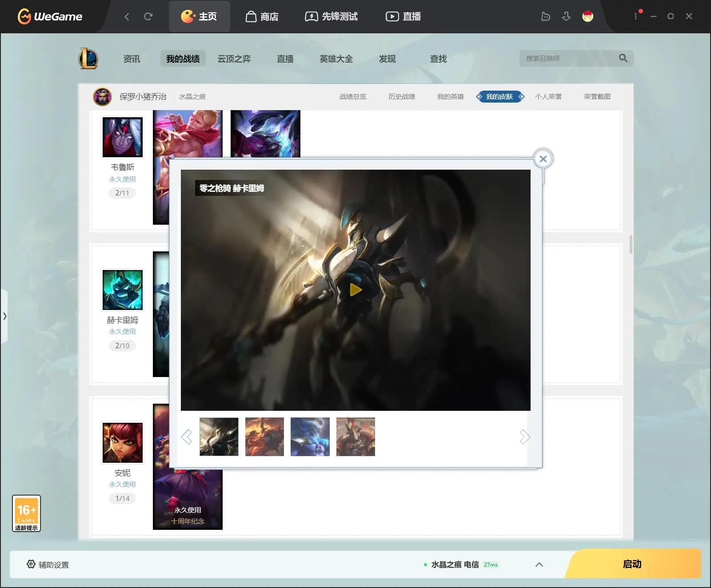
Task: Open the friends chat icon in header
Action: pyautogui.click(x=545, y=16)
